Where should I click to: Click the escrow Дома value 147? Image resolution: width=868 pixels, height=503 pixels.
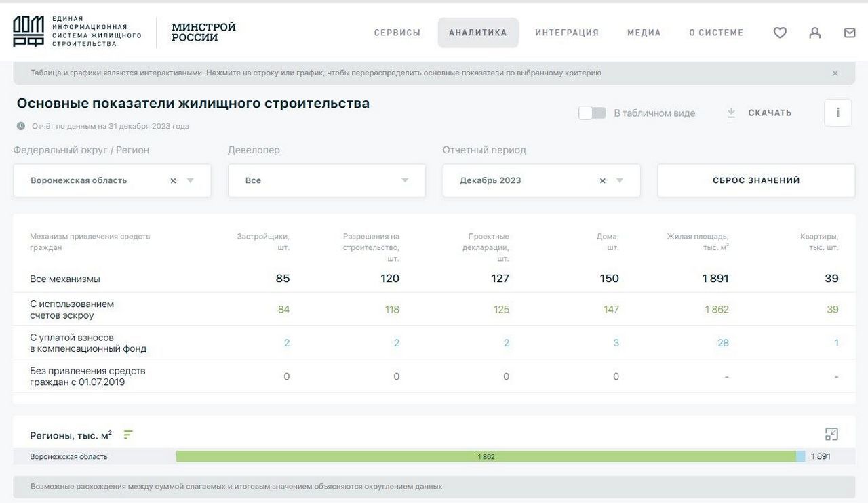point(611,310)
